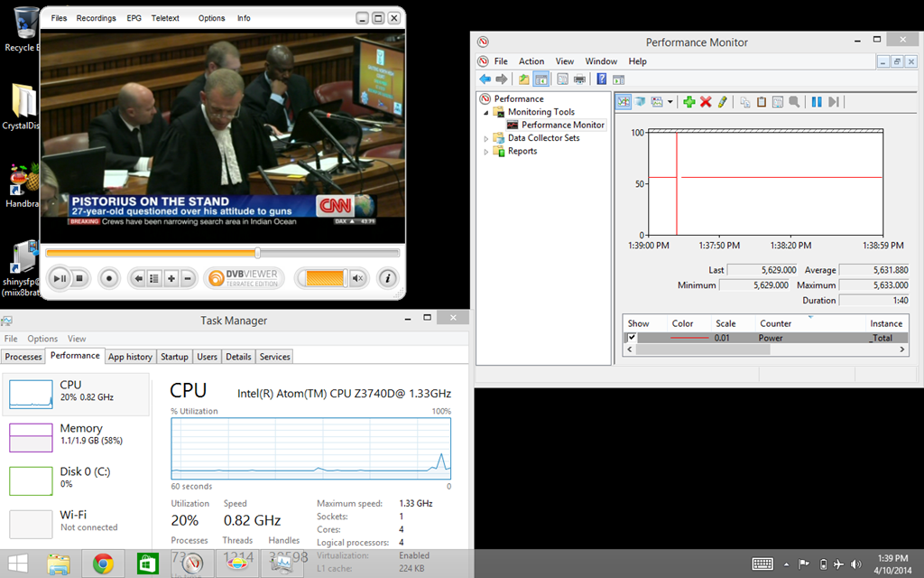Viewport: 924px width, 578px height.
Task: Click the DVBViewer info button
Action: pos(387,278)
